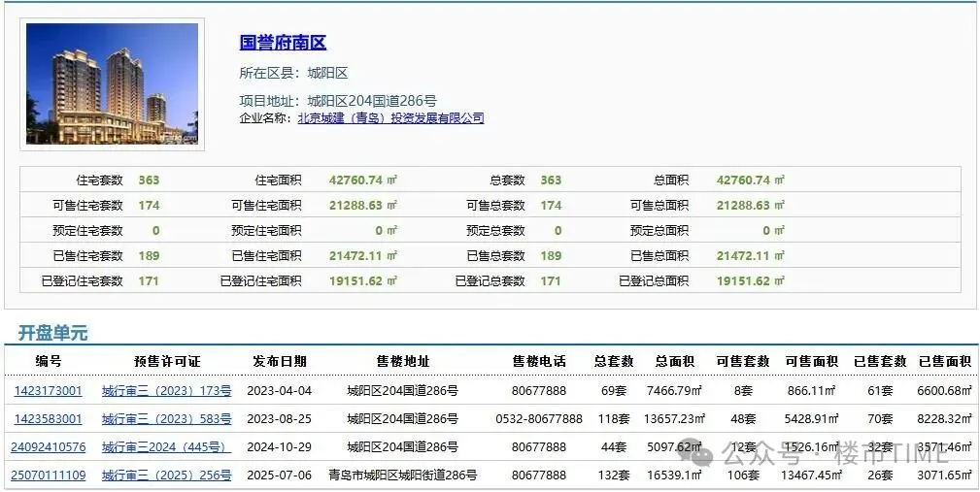This screenshot has height=492, width=980.
Task: Click the 住宅套数 value 363
Action: click(149, 180)
